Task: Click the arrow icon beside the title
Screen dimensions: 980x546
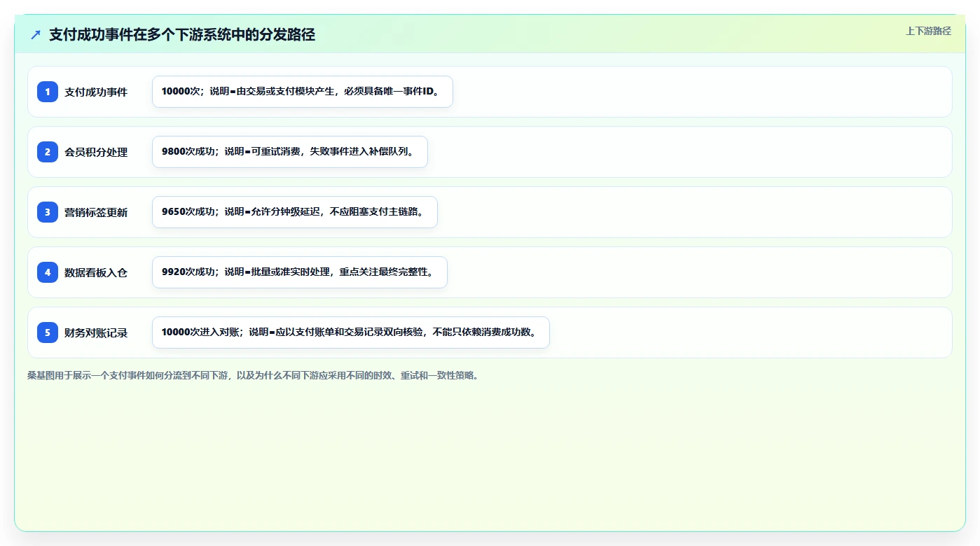Action: (36, 34)
